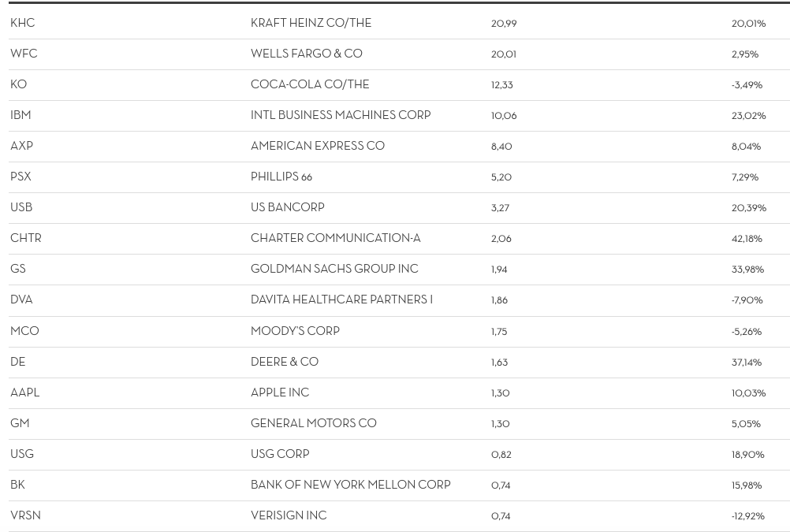
Task: Click the USB ticker symbol
Action: (x=21, y=207)
